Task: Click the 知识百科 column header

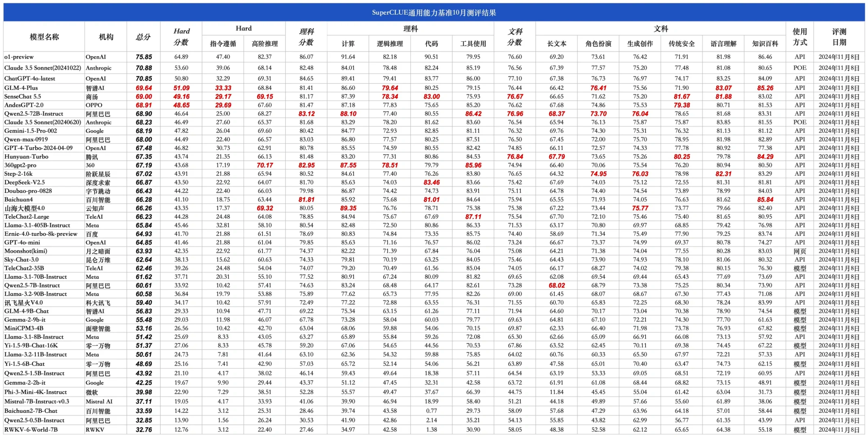Action: [x=765, y=44]
